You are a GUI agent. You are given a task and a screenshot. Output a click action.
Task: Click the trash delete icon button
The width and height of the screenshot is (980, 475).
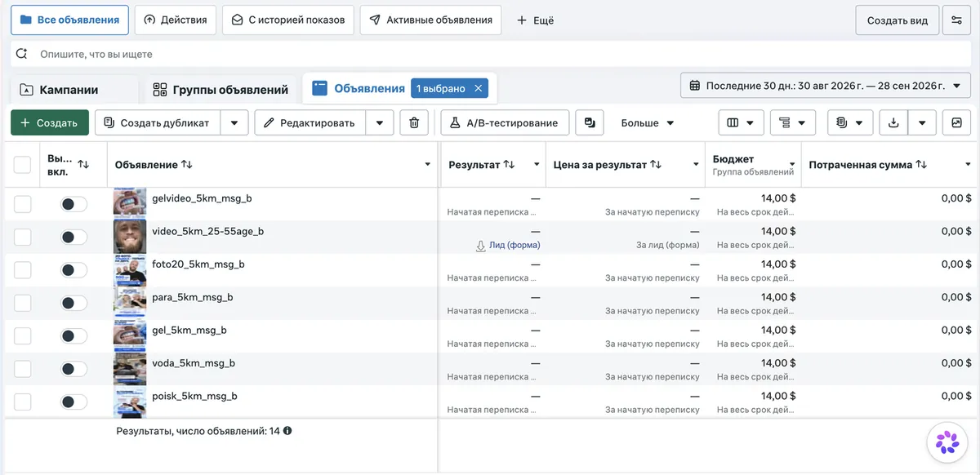[414, 122]
